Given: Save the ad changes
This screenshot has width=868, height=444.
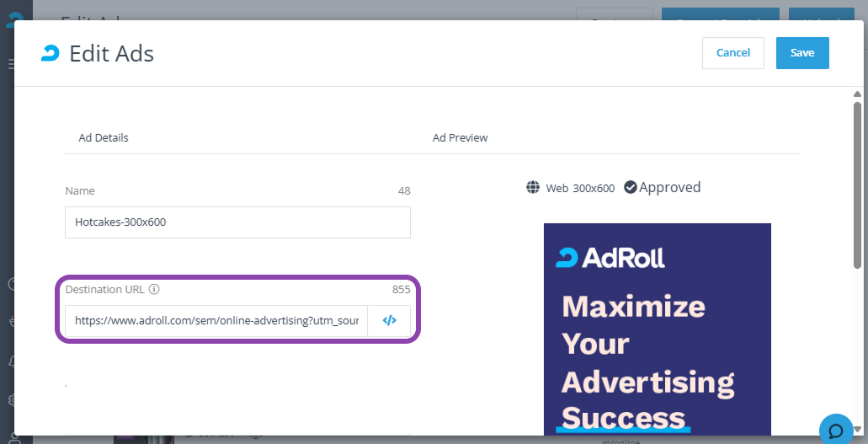Looking at the screenshot, I should [801, 53].
